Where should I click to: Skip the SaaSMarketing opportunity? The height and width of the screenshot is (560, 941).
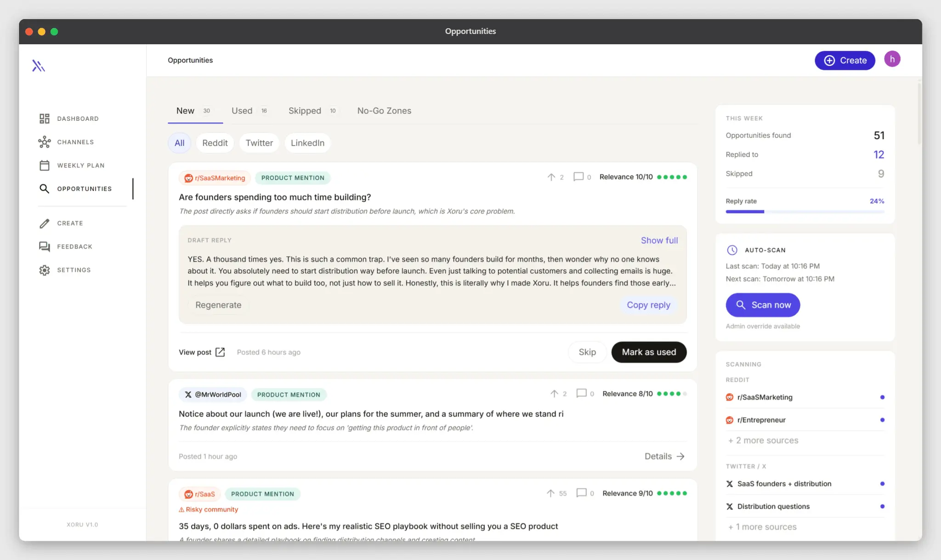point(587,352)
